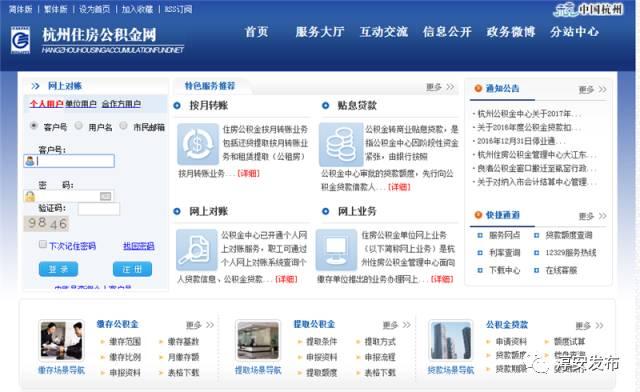Expand 更多 for 缴存公积金 section
The width and height of the screenshot is (640, 392).
pyautogui.click(x=200, y=325)
